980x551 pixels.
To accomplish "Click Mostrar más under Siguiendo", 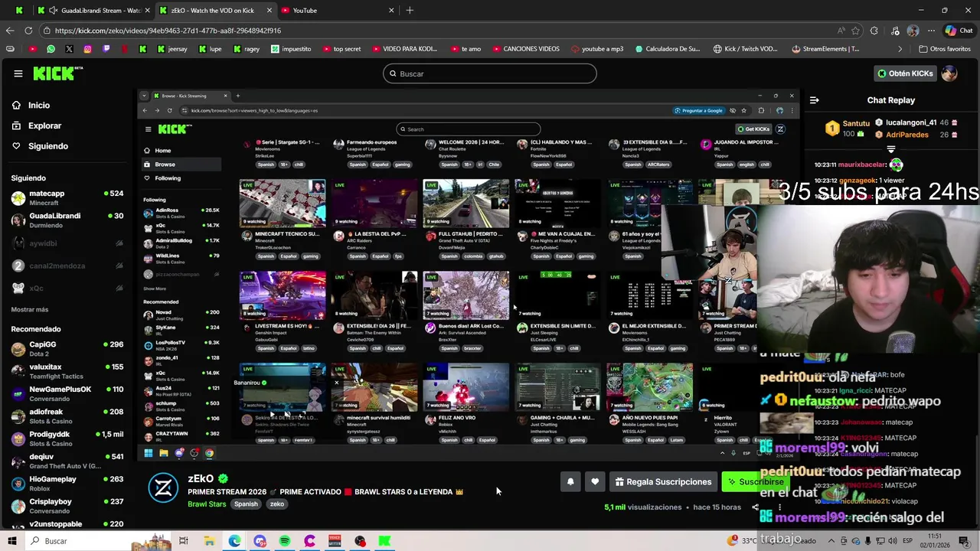I will click(x=30, y=309).
